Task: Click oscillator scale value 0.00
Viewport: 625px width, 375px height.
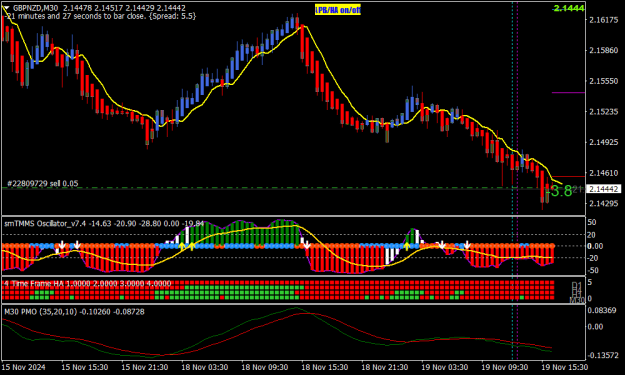Action: (x=595, y=246)
